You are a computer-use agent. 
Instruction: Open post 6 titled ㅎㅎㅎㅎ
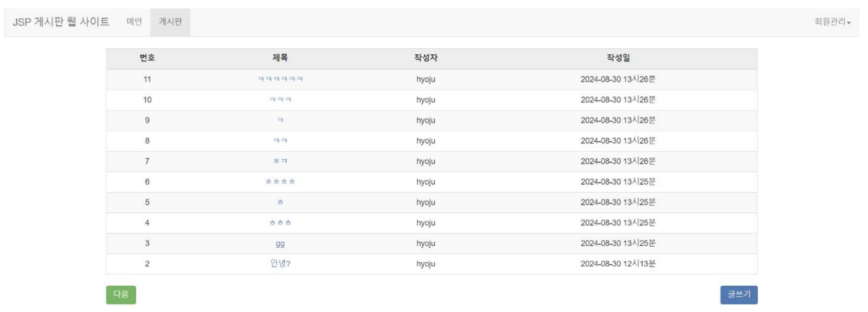pyautogui.click(x=280, y=182)
